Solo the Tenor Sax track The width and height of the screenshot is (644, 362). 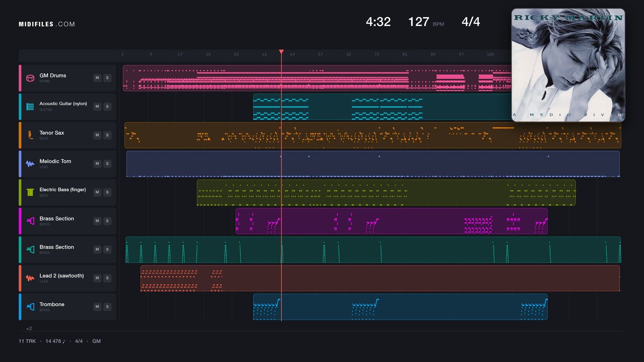tap(107, 135)
